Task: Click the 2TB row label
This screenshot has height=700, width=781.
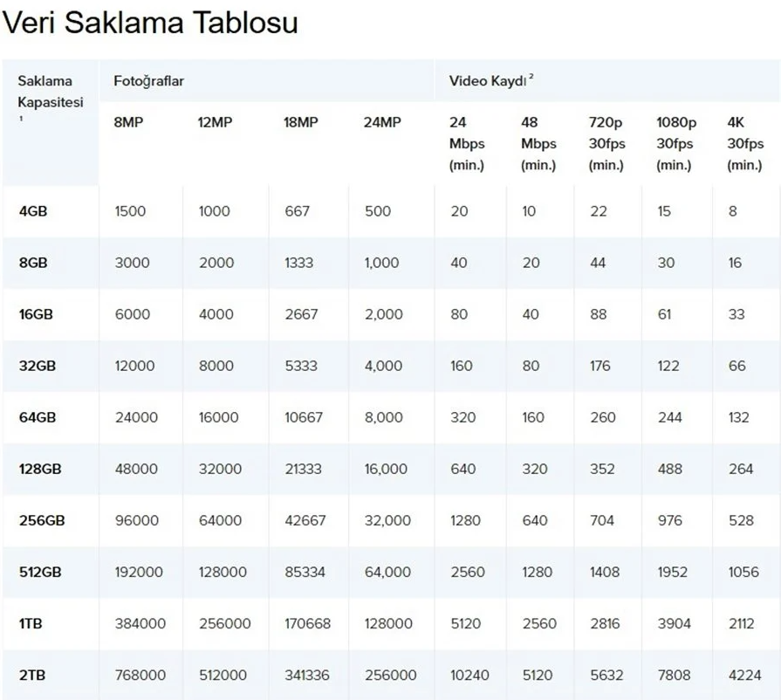Action: [33, 675]
